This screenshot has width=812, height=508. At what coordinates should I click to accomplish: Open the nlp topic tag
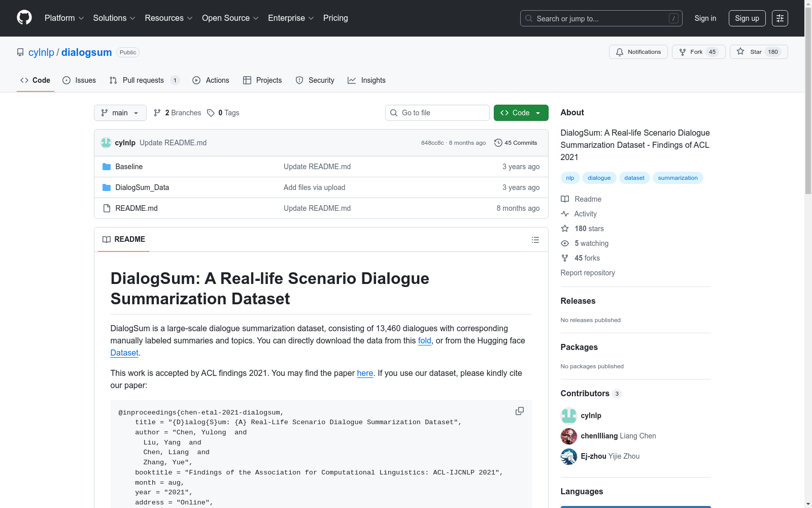(570, 178)
